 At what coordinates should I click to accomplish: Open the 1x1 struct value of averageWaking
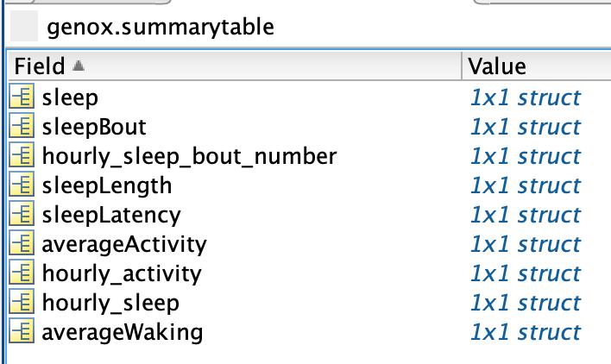(x=526, y=332)
